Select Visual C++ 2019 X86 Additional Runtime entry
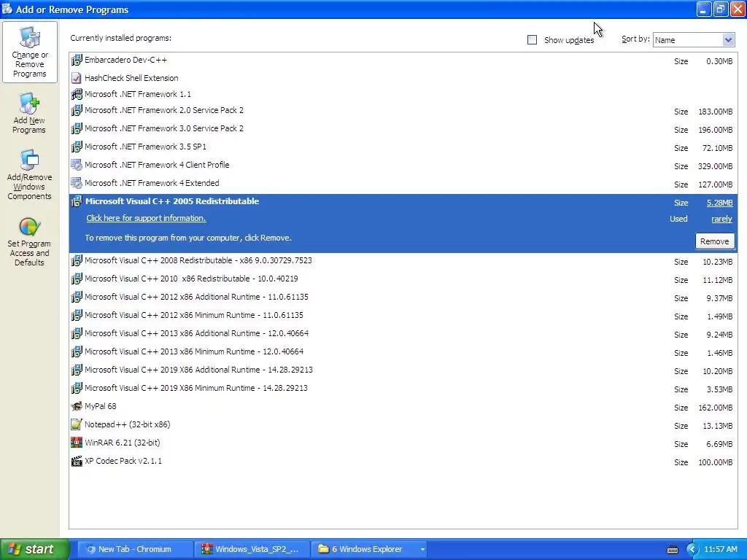 [403, 370]
